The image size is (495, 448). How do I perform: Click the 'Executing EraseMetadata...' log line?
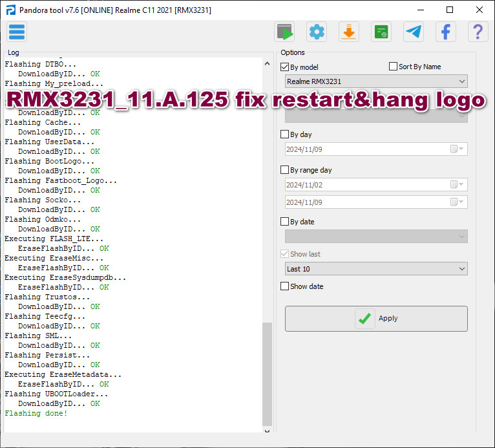(x=63, y=374)
